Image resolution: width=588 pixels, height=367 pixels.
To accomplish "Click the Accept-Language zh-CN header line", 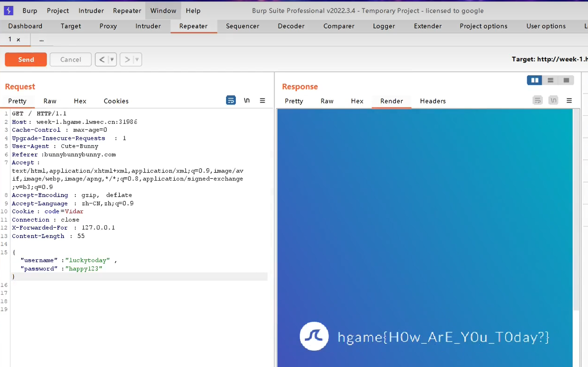I will (73, 203).
